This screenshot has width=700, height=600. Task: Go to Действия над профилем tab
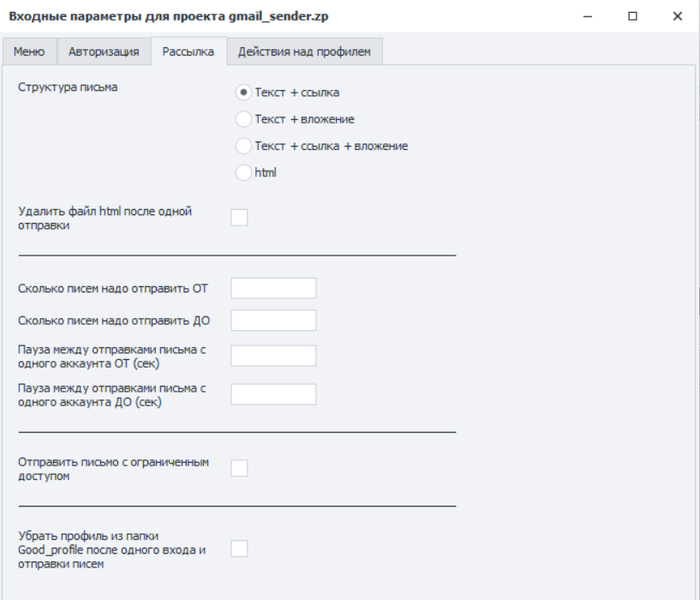coord(304,51)
